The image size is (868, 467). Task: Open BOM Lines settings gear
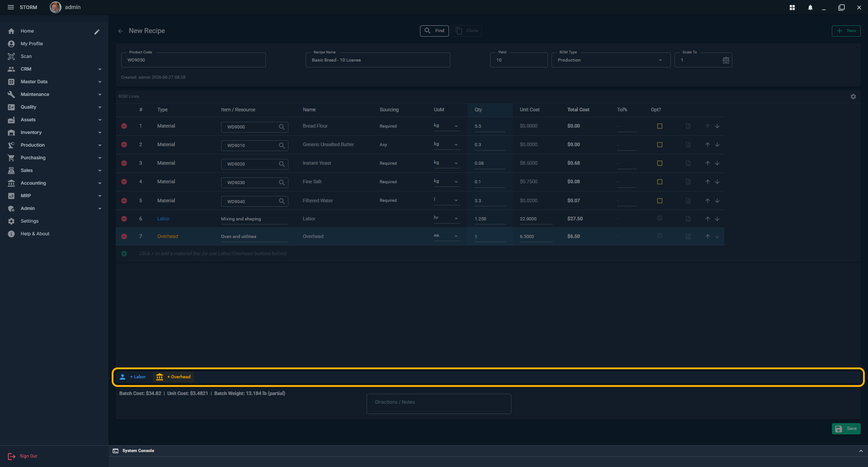pyautogui.click(x=853, y=96)
